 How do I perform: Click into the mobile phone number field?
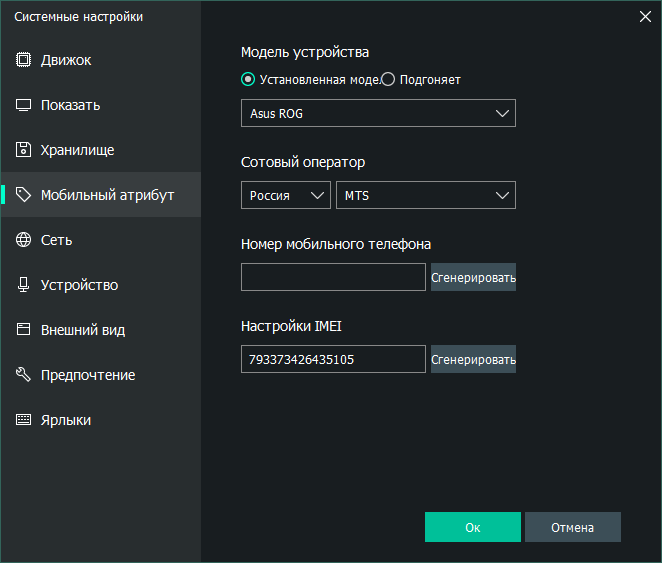point(333,277)
